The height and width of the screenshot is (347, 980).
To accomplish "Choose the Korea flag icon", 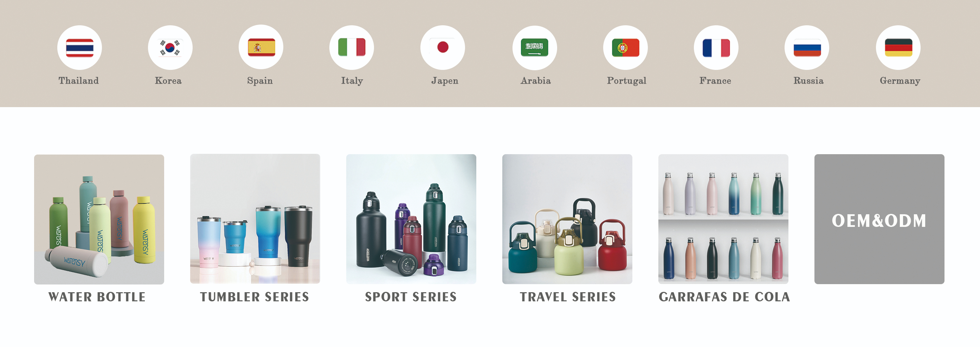I will pos(170,47).
